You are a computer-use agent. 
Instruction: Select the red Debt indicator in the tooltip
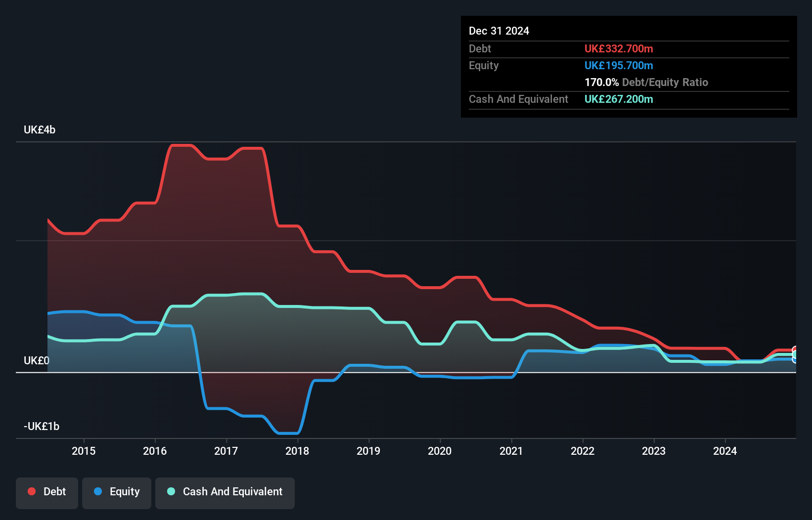point(479,49)
